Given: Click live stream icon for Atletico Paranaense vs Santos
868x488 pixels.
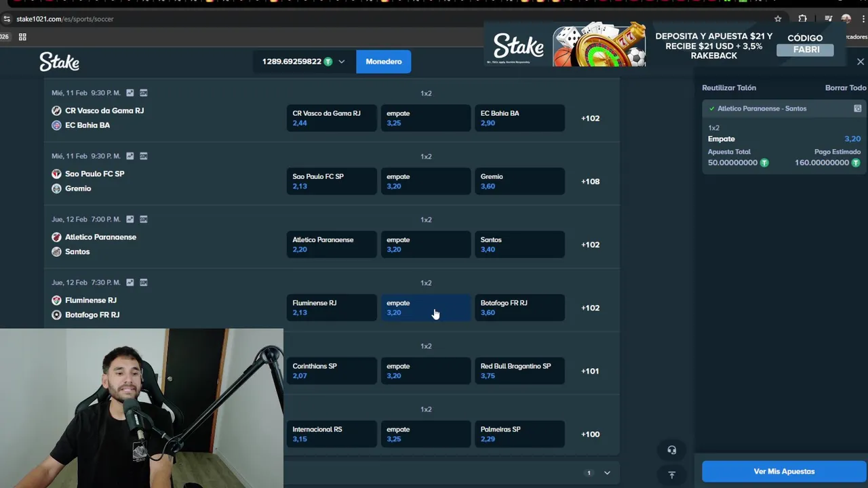Looking at the screenshot, I should point(143,219).
